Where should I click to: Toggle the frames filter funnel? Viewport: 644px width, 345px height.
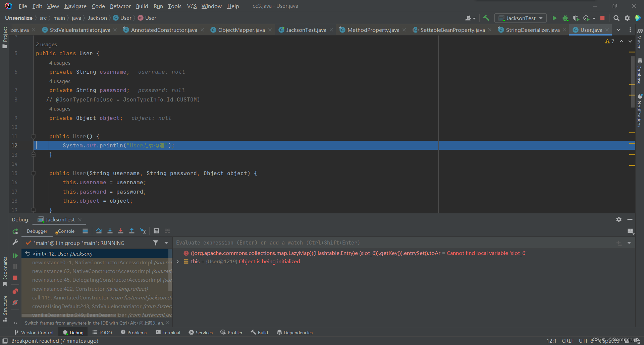tap(155, 243)
